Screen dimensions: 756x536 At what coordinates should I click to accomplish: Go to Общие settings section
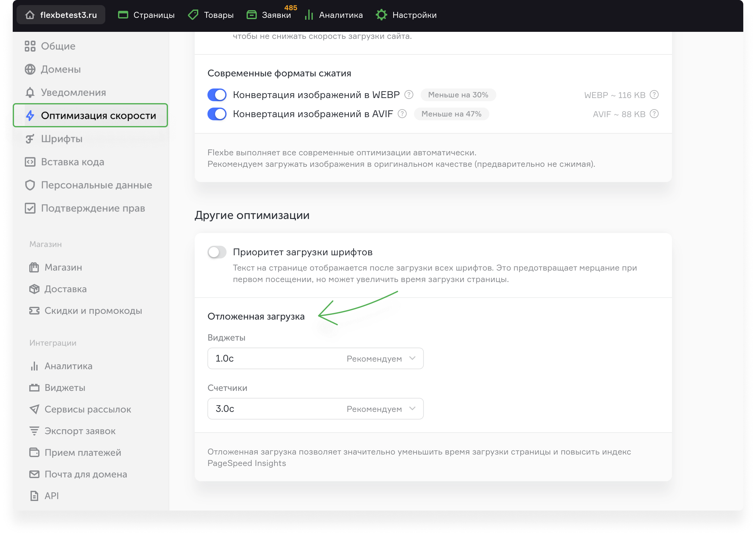click(50, 46)
